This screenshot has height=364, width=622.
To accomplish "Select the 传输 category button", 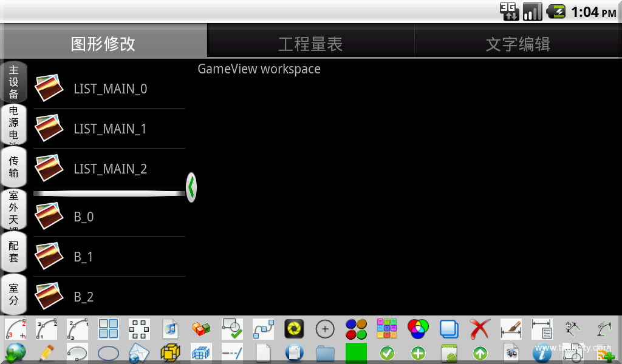I will pos(14,167).
